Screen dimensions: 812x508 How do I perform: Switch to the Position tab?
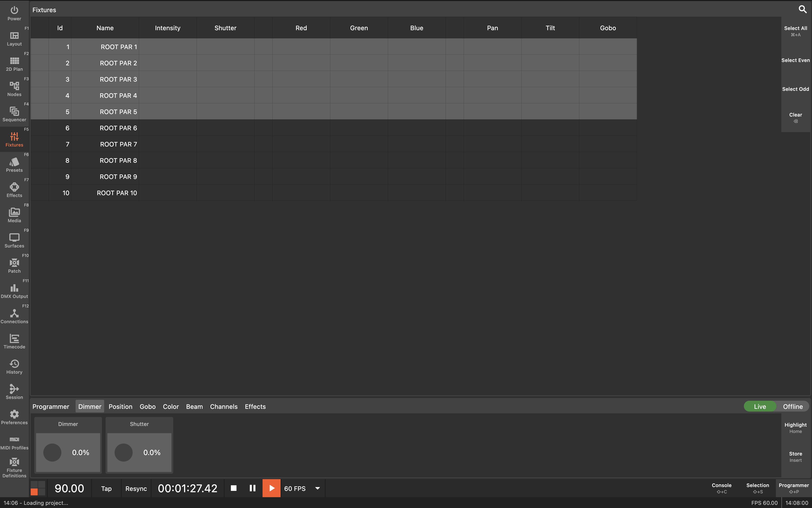[x=120, y=406]
